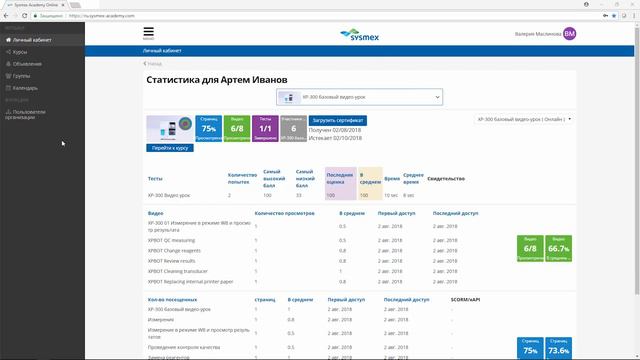
Task: Click the gray Участники 6 tile
Action: click(293, 129)
